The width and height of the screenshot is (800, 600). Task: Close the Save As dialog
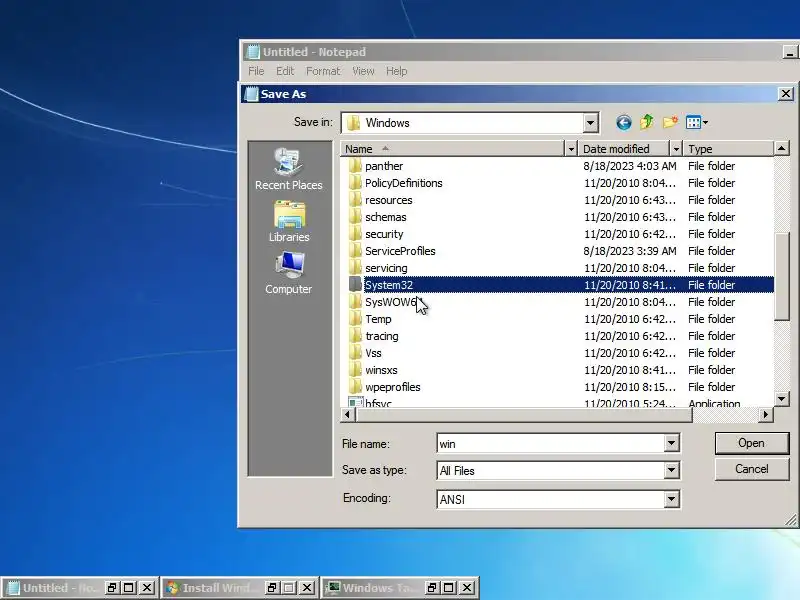click(786, 94)
